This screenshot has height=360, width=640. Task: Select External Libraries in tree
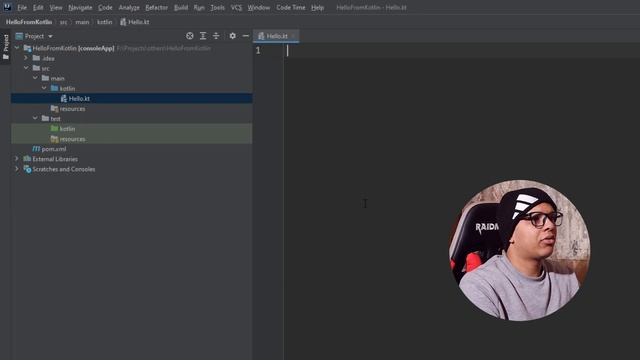coord(55,159)
